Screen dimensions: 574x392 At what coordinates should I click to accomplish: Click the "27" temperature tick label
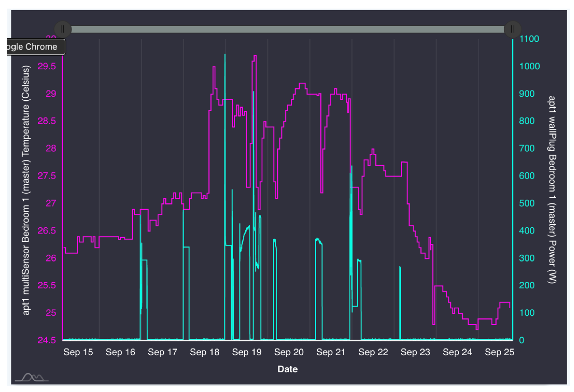[51, 203]
